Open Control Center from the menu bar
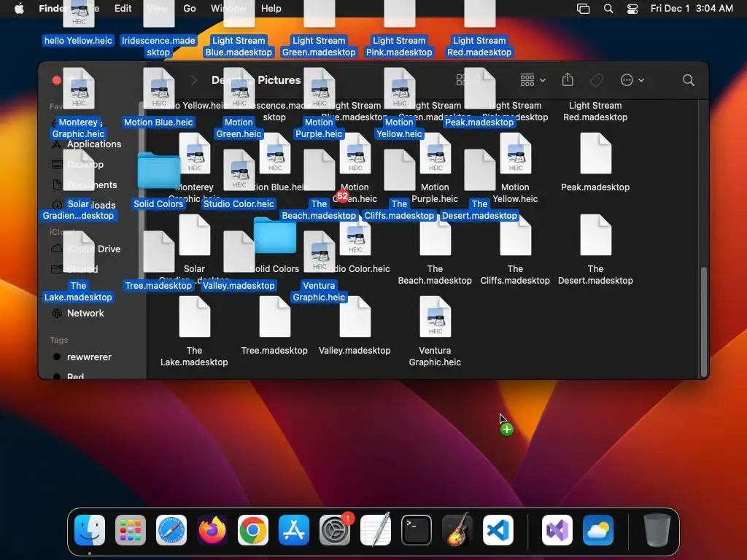Image resolution: width=747 pixels, height=560 pixels. coord(632,9)
